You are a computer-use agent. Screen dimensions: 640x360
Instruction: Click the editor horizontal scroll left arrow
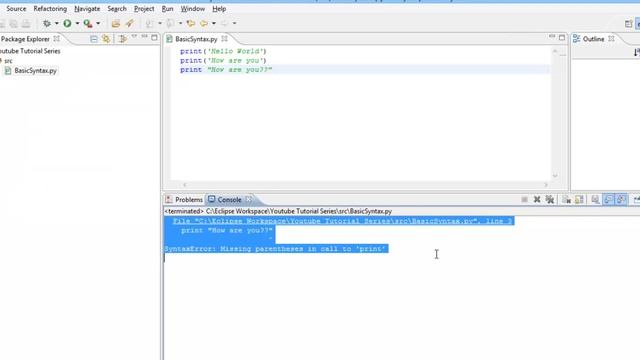tap(184, 185)
